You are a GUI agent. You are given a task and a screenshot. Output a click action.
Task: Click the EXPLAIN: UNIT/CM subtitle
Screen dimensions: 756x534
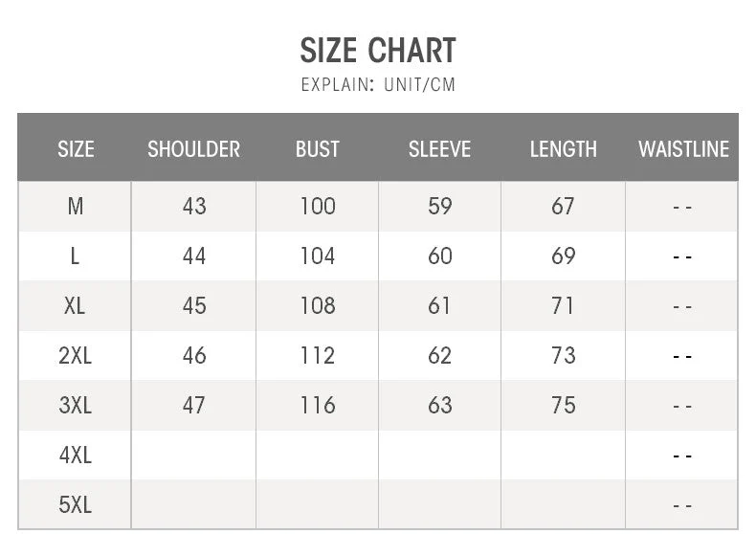(378, 84)
